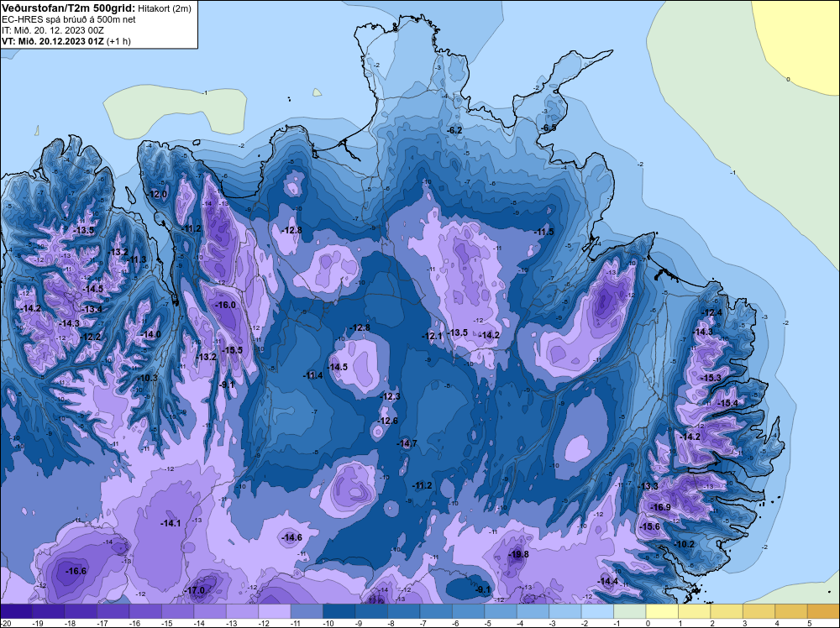Click the -11.5 temperature reading
Viewport: 840px width, 628px height.
[x=543, y=232]
